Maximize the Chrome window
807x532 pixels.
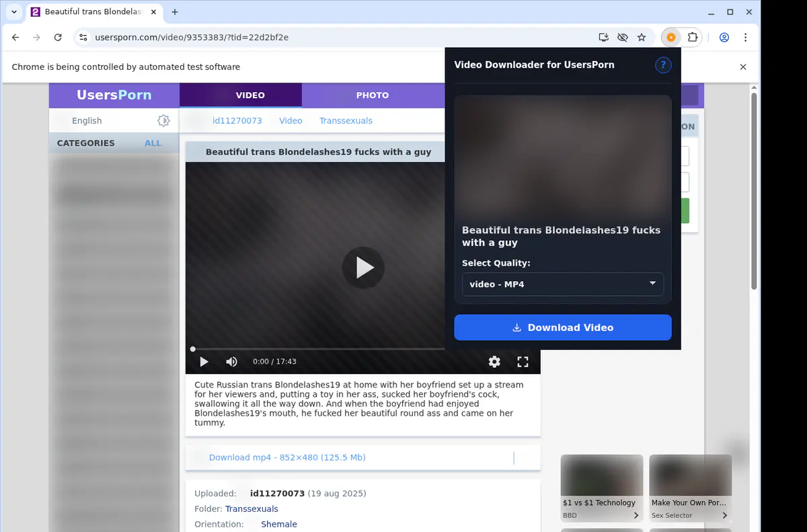730,12
